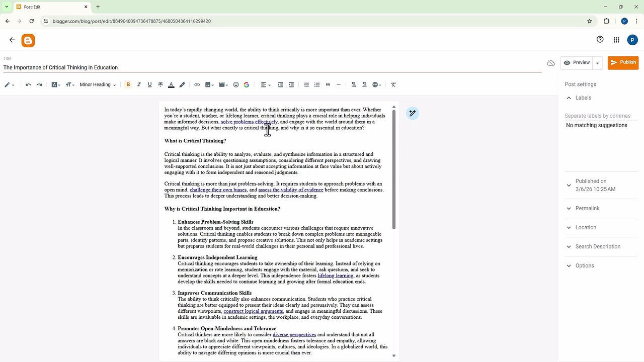Click the editor scroll down arrow
The width and height of the screenshot is (644, 362).
coord(394,356)
